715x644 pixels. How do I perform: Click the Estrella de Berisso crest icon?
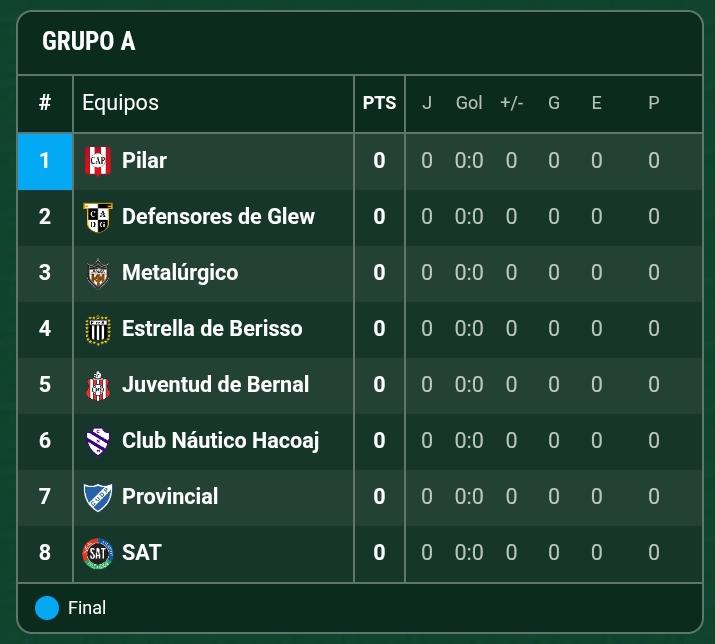click(x=97, y=329)
